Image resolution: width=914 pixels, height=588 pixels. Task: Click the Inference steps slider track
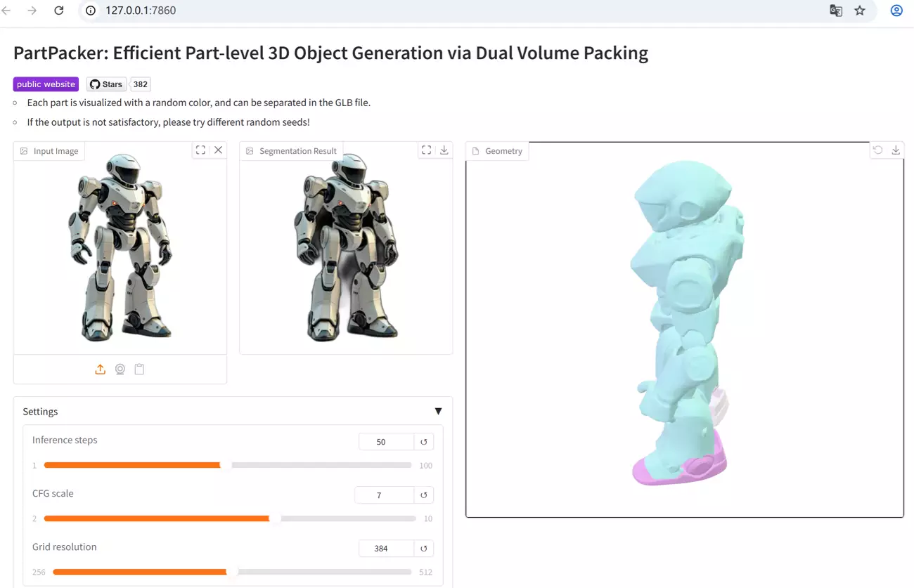[x=228, y=465]
